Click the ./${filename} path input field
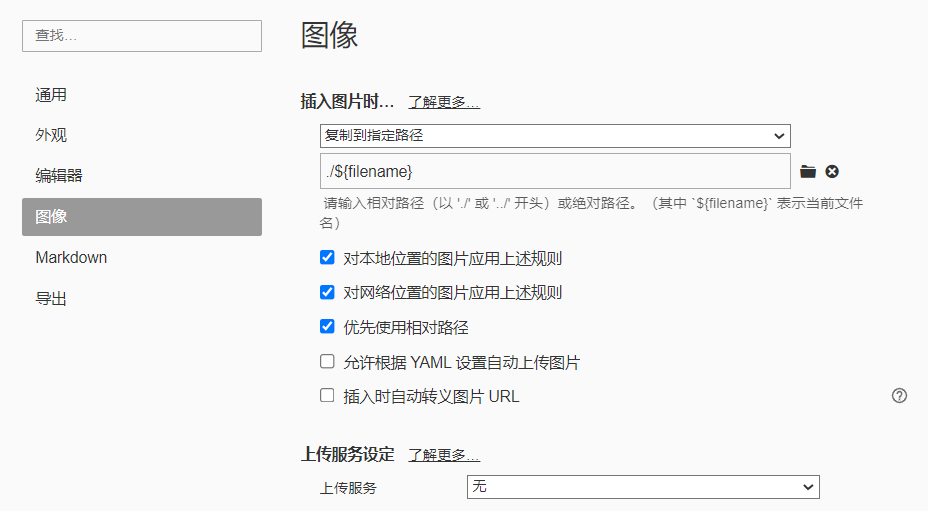The image size is (928, 511). (x=555, y=171)
